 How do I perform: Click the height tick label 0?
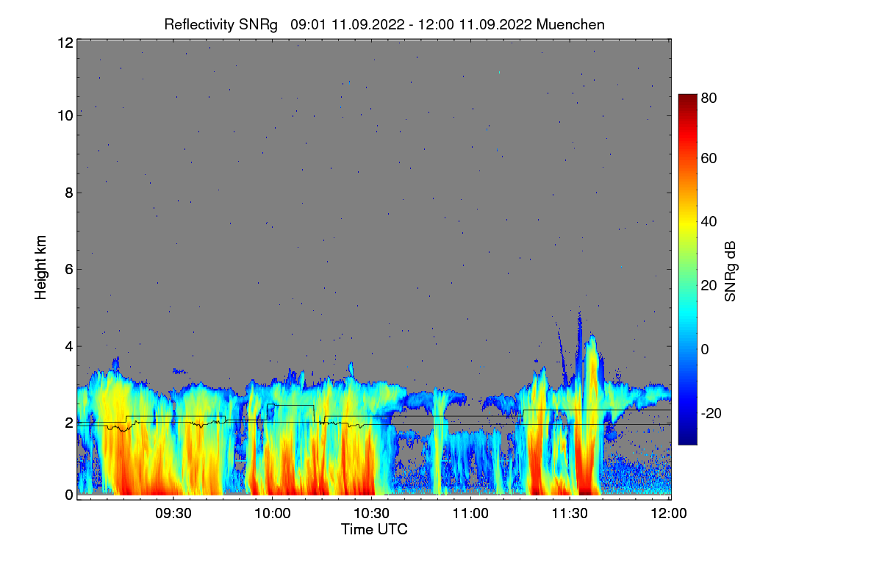coord(68,495)
